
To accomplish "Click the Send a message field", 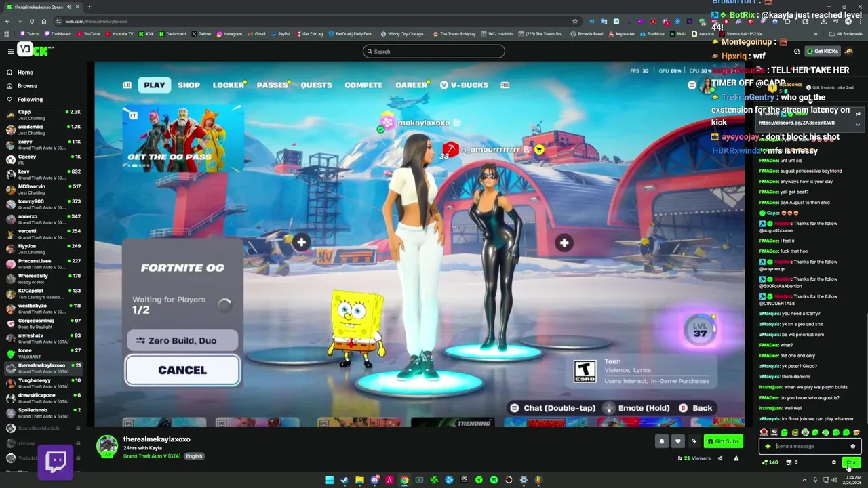I will (x=810, y=446).
